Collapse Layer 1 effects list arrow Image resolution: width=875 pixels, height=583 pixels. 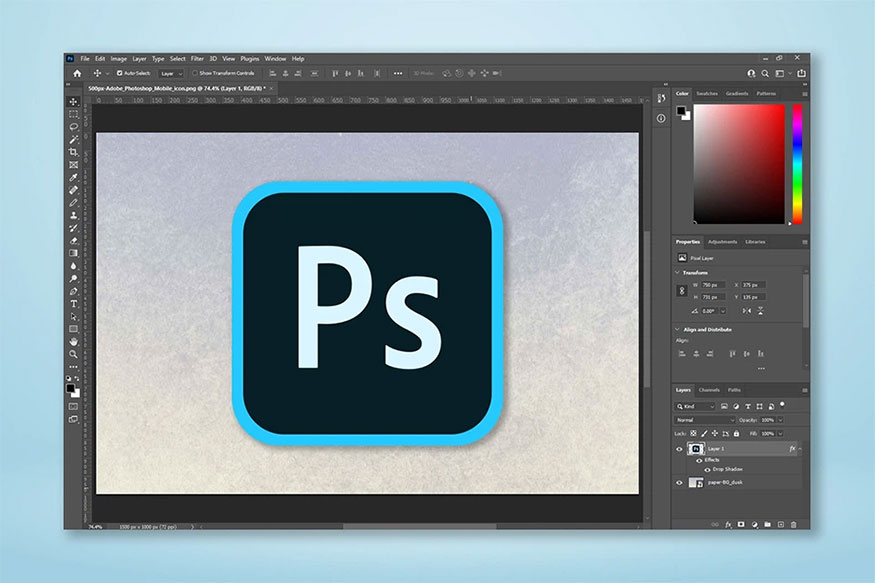pyautogui.click(x=800, y=449)
